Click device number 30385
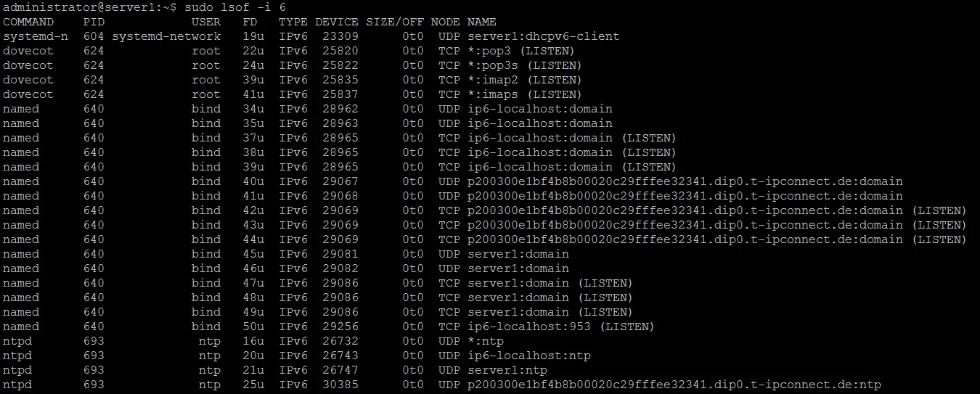Screen dimensions: 980x394 [x=340, y=385]
